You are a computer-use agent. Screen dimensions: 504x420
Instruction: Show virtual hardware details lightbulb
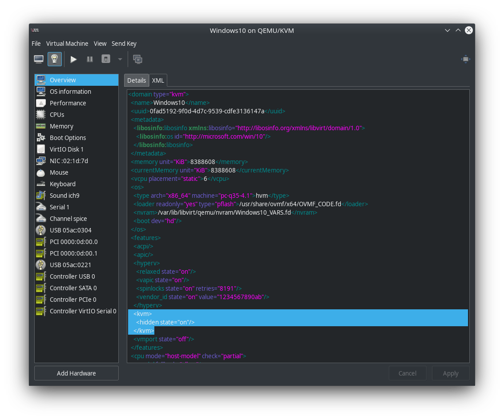(55, 59)
